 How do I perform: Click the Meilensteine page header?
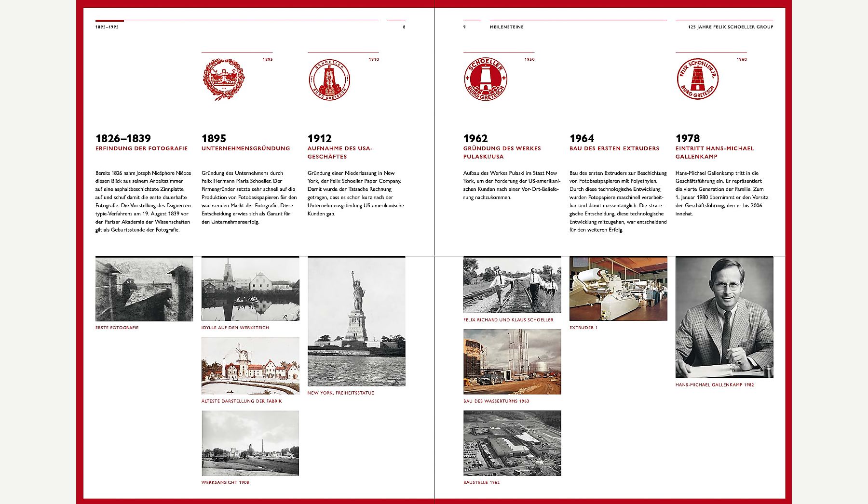tap(507, 27)
